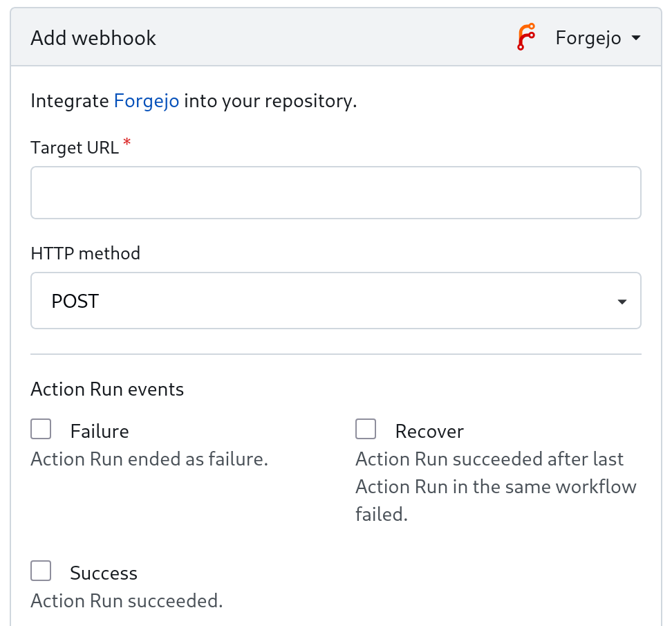Click the Target URL field label
Screen dimensions: 672x626
tap(75, 147)
